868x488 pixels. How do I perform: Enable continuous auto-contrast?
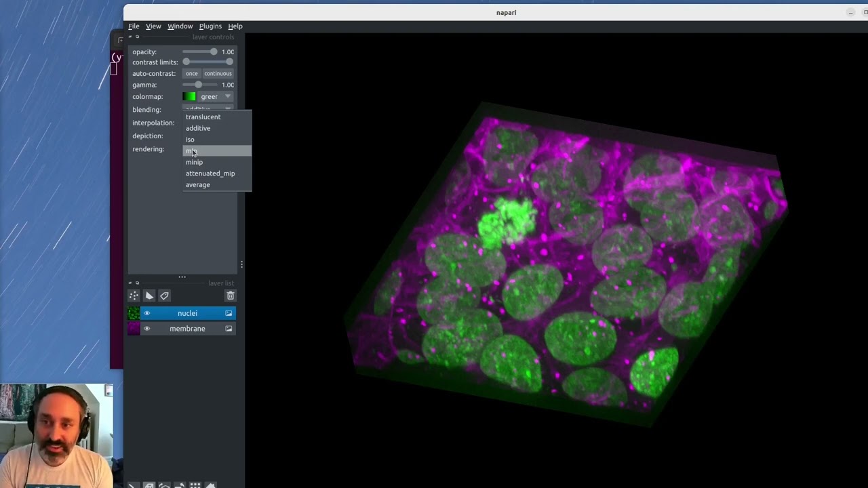[218, 73]
